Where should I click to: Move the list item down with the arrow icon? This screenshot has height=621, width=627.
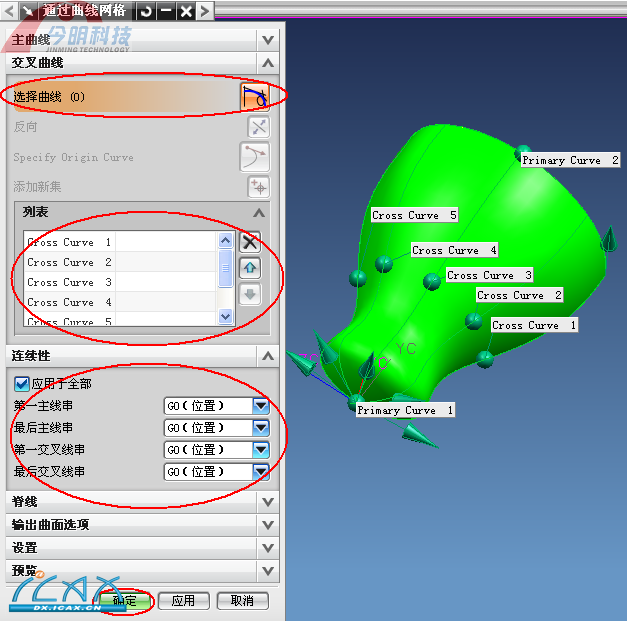tap(251, 294)
